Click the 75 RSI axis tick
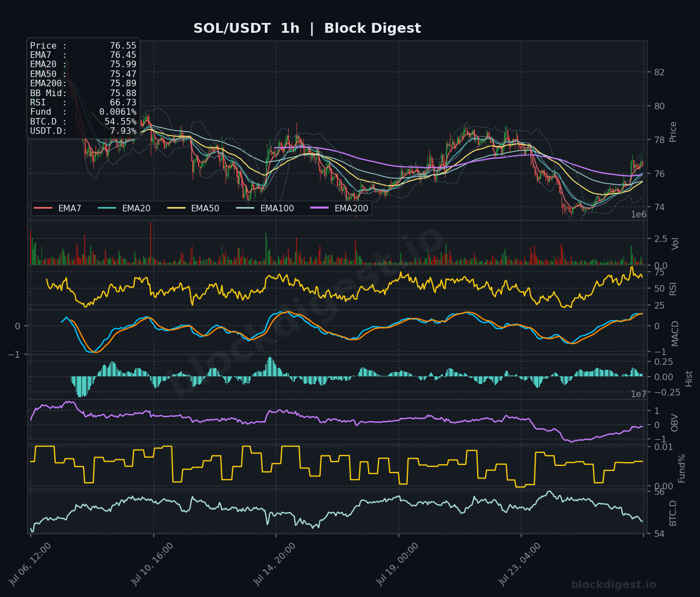This screenshot has width=700, height=597. point(659,272)
